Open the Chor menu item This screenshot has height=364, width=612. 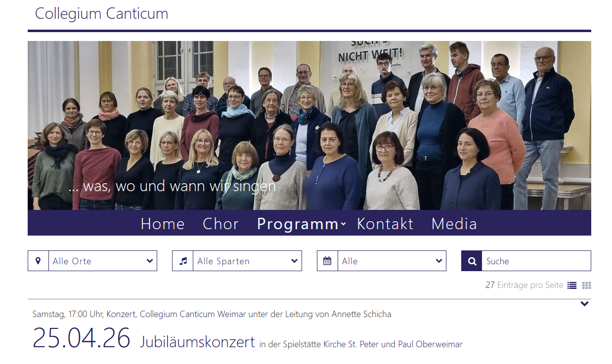[x=221, y=224]
